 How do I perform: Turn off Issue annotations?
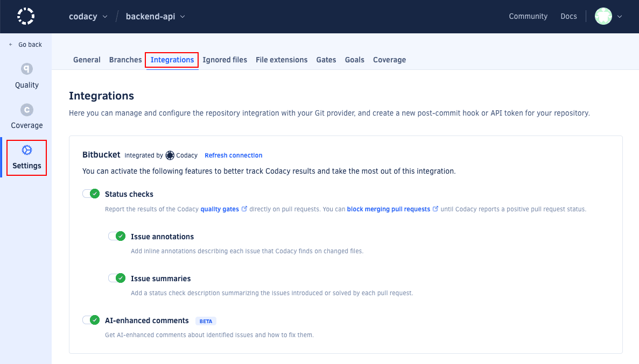pos(116,235)
